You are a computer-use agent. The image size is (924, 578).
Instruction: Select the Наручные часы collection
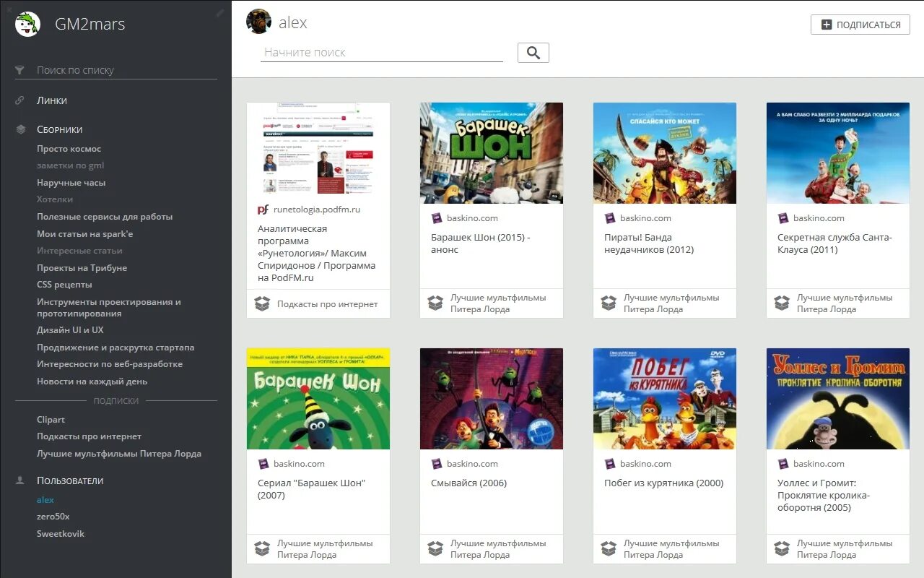coord(71,183)
